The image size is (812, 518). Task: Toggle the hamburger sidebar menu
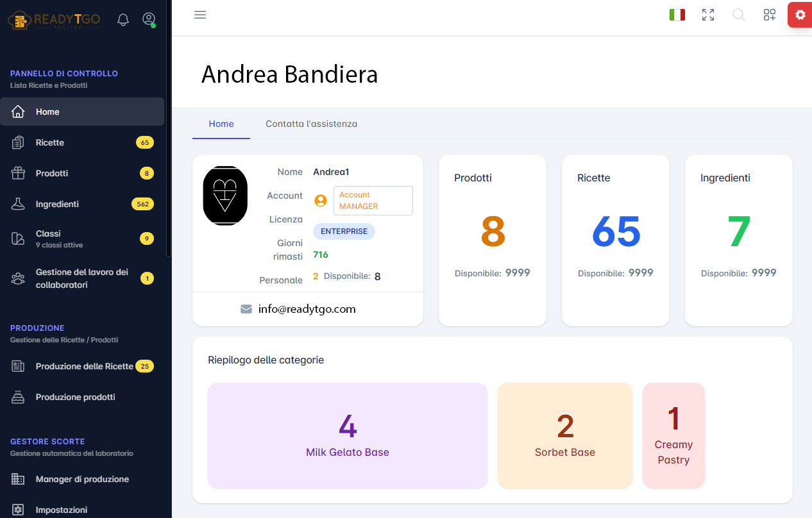click(x=200, y=15)
